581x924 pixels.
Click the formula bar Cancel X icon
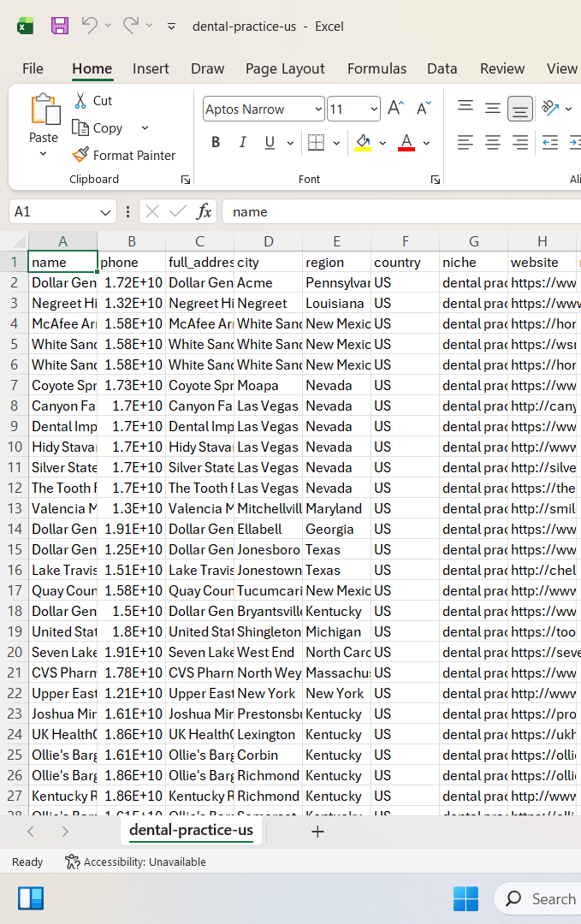[152, 211]
